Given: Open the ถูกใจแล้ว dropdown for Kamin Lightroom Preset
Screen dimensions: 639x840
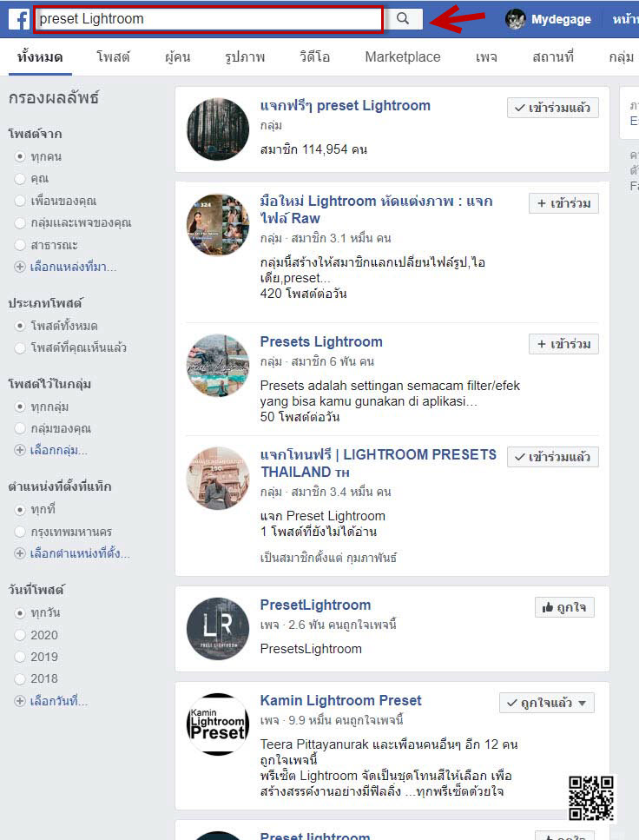Looking at the screenshot, I should (x=547, y=703).
